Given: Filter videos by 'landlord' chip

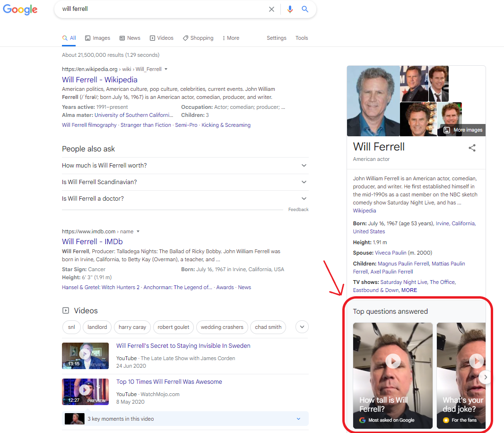Looking at the screenshot, I should [97, 327].
